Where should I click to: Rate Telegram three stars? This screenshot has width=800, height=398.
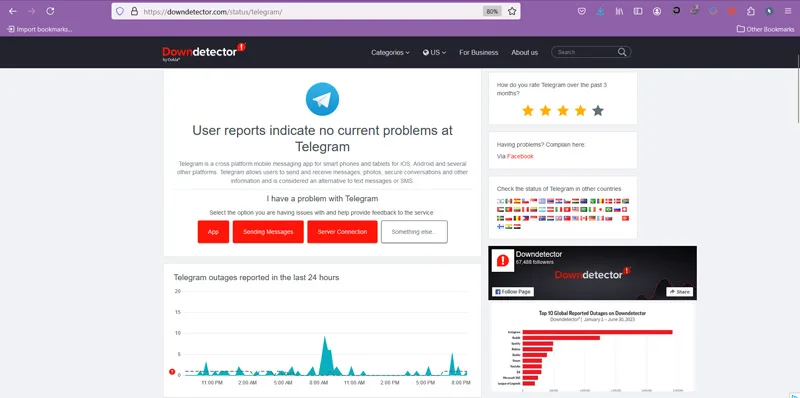(x=563, y=111)
